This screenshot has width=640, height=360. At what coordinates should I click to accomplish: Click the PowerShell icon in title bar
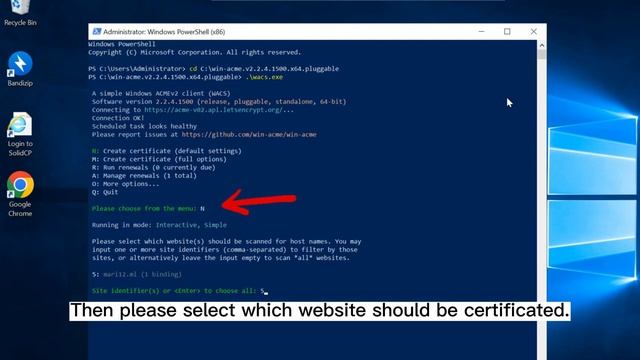point(97,31)
